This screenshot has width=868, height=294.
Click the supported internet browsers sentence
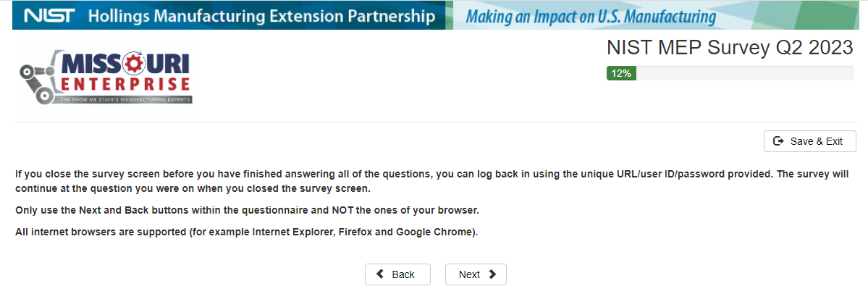[x=247, y=232]
